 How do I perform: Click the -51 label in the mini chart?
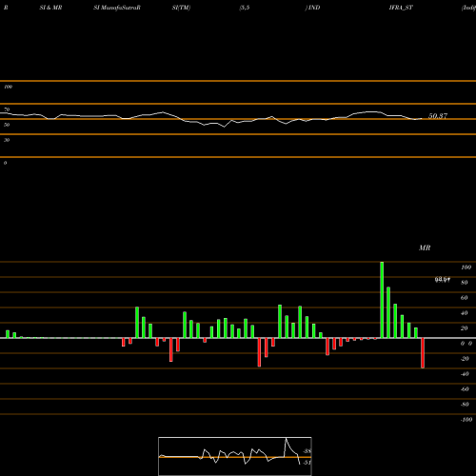[x=307, y=463]
